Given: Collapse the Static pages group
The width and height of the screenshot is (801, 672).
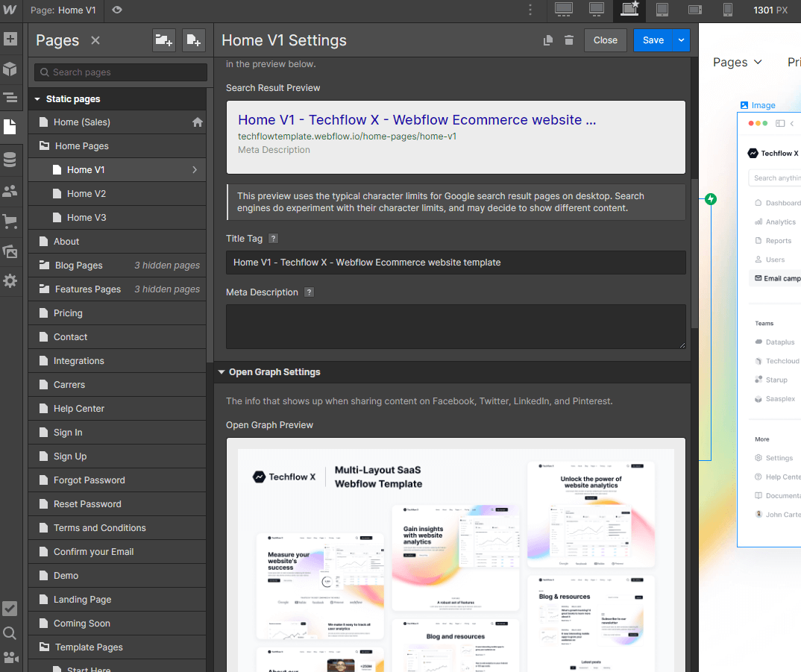Looking at the screenshot, I should pyautogui.click(x=37, y=98).
